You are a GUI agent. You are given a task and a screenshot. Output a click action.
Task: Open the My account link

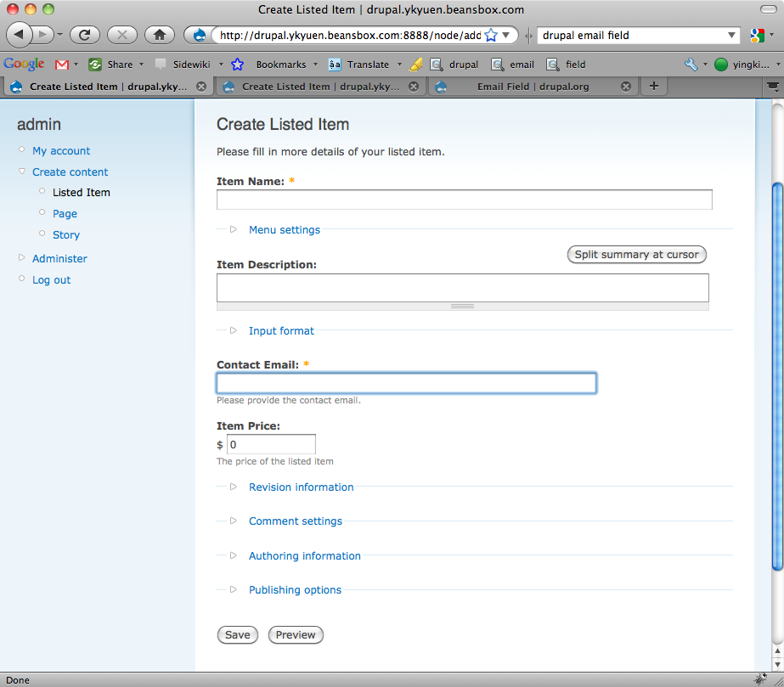click(61, 151)
